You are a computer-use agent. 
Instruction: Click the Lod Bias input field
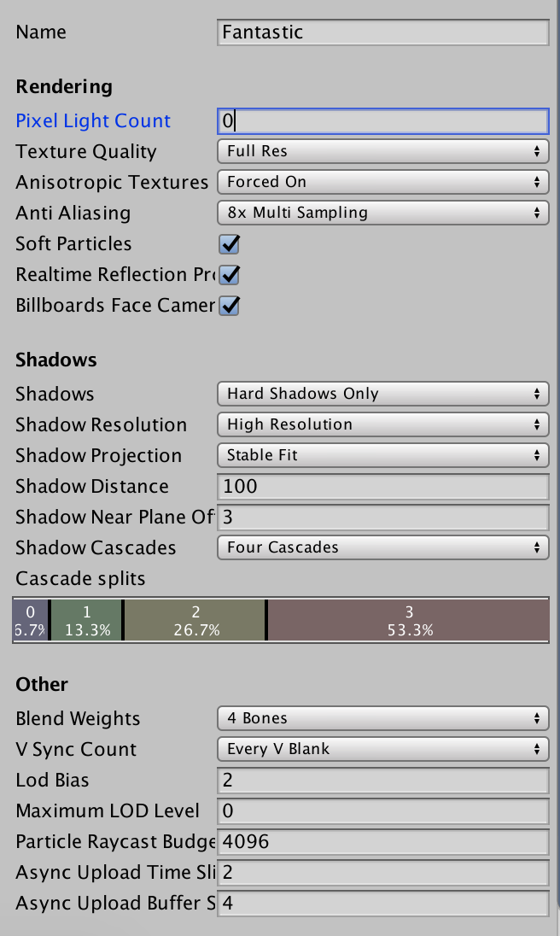click(x=382, y=781)
